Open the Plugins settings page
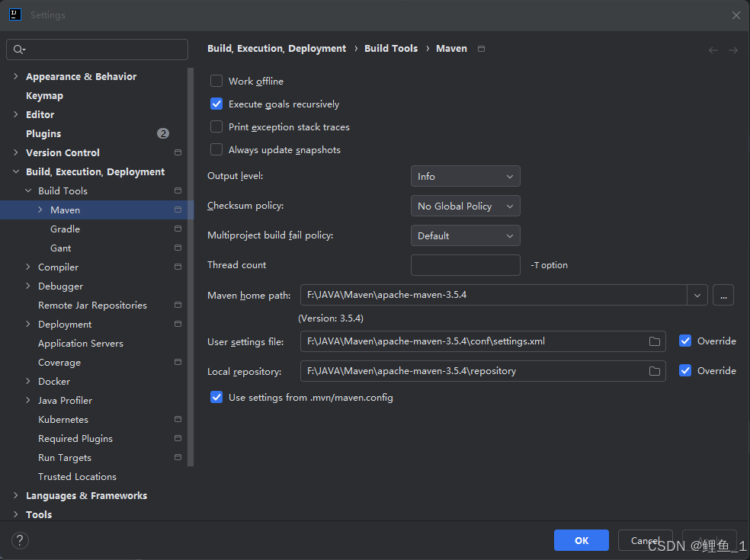Image resolution: width=750 pixels, height=560 pixels. (x=43, y=134)
